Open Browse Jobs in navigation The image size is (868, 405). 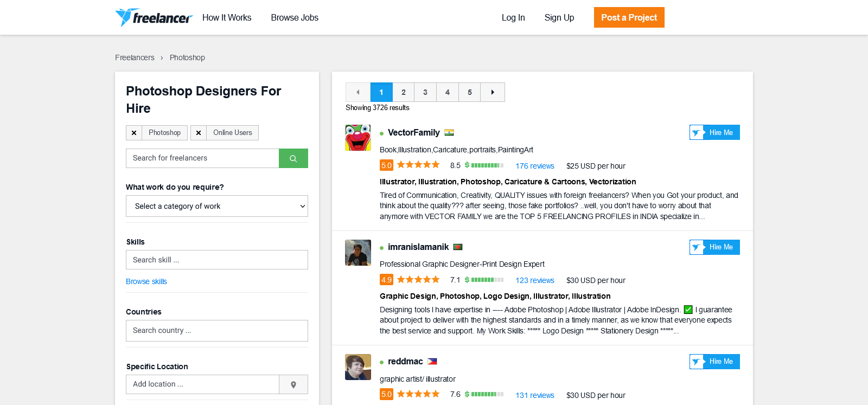pyautogui.click(x=295, y=17)
